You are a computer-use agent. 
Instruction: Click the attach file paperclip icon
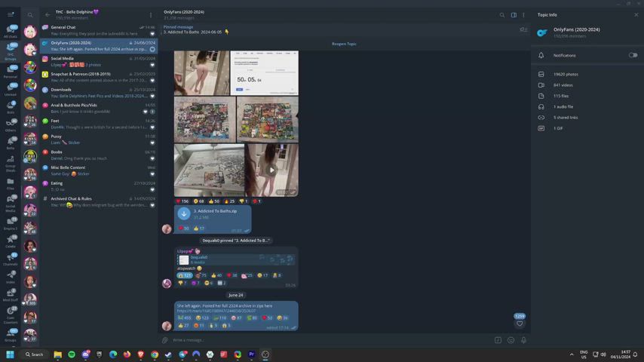[x=164, y=340]
